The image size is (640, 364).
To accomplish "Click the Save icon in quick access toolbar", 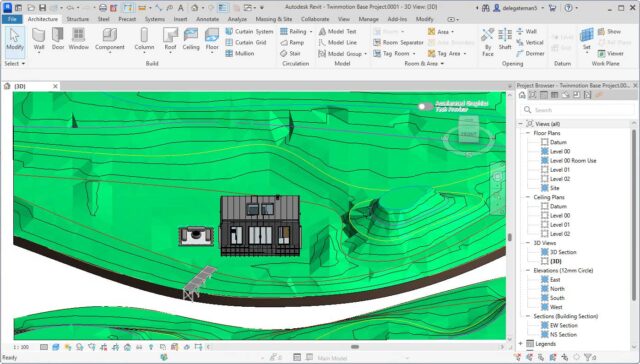I will 42,8.
